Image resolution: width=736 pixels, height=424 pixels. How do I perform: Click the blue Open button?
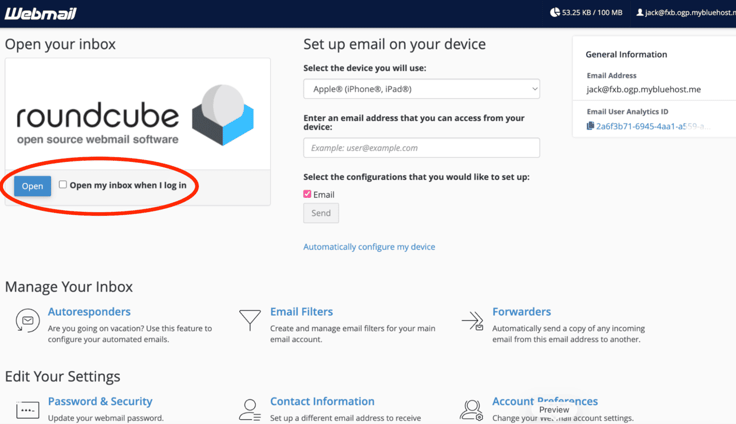pos(32,186)
